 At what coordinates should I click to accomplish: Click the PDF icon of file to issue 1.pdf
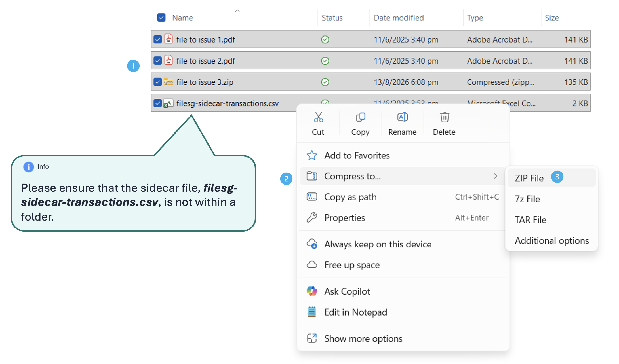(x=169, y=39)
